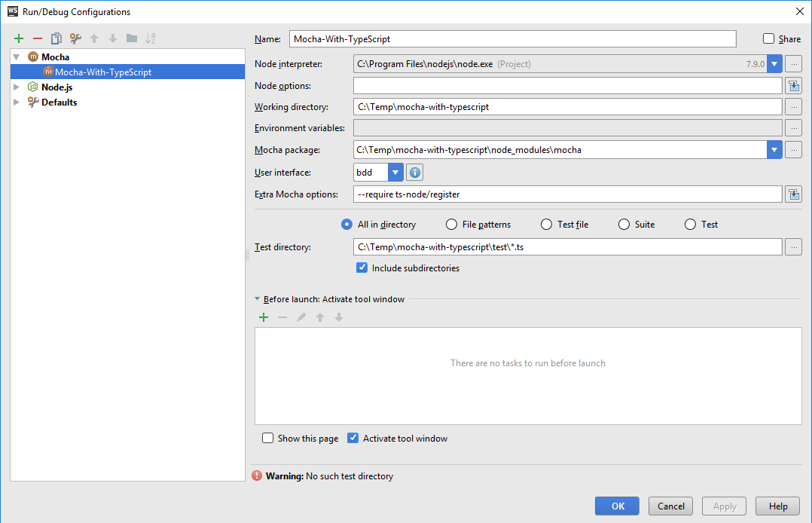Select Mocha-With-TypeScript configuration in tree

tap(127, 72)
